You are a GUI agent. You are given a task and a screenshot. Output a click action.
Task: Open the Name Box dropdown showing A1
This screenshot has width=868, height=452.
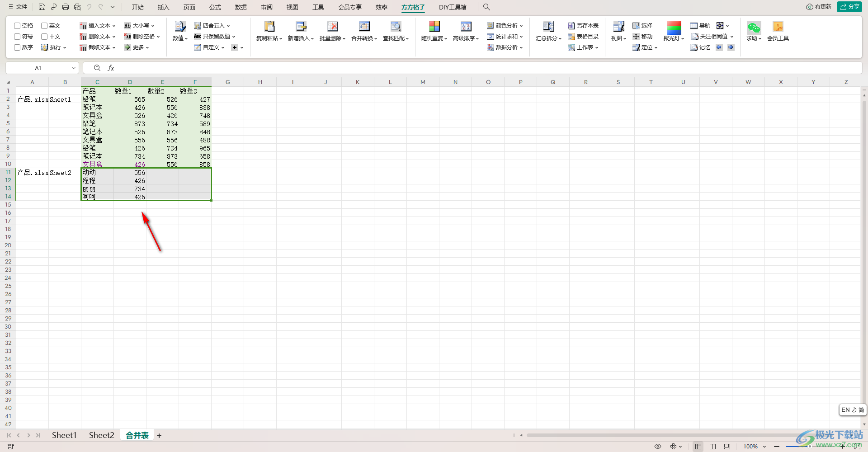74,68
